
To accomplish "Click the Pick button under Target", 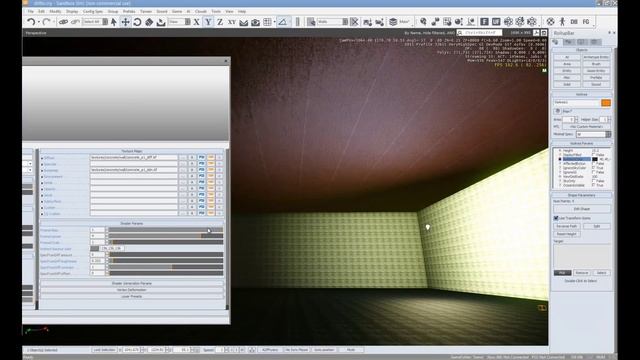I will click(562, 273).
